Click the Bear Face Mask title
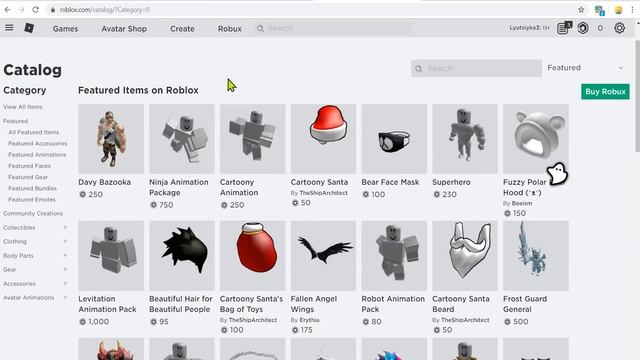The width and height of the screenshot is (640, 360). [x=390, y=182]
